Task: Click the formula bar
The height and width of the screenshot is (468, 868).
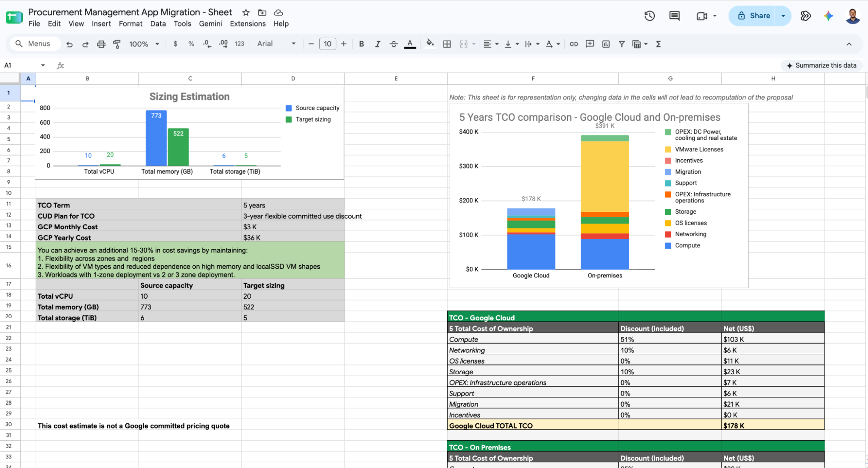Action: (x=421, y=66)
